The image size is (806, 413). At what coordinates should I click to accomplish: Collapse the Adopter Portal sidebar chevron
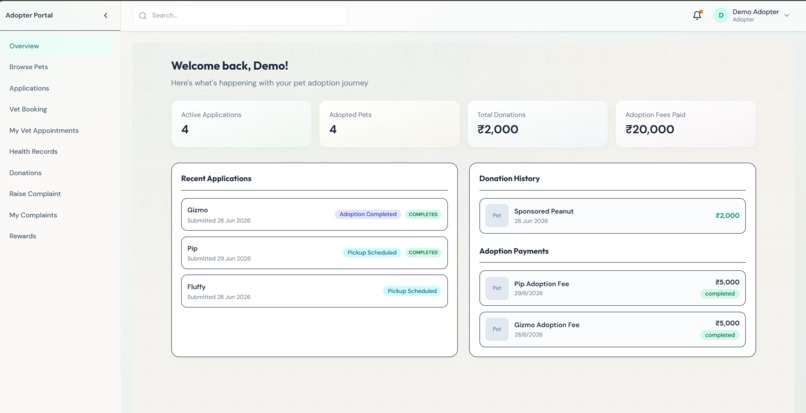tap(105, 15)
